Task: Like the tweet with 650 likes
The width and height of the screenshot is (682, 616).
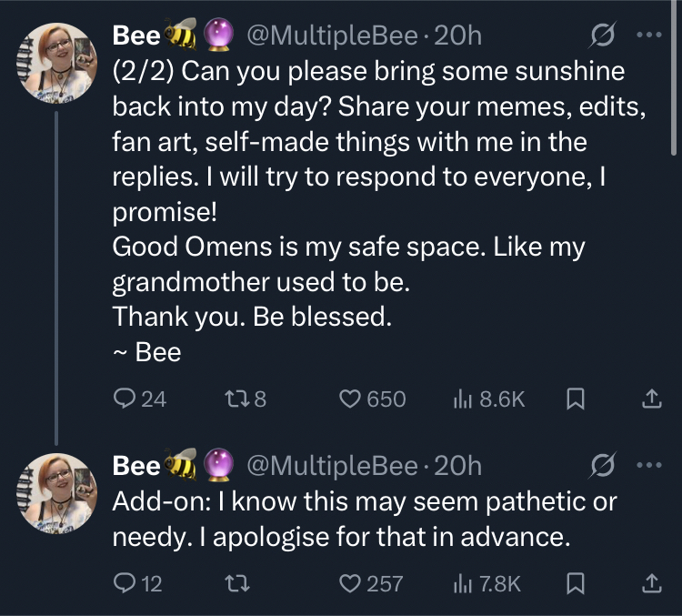Action: 350,398
